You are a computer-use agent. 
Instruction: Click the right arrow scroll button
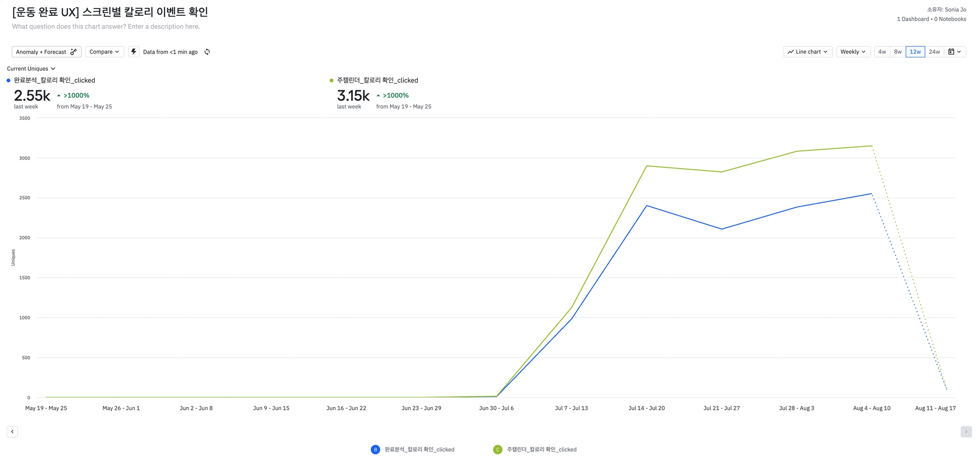966,431
